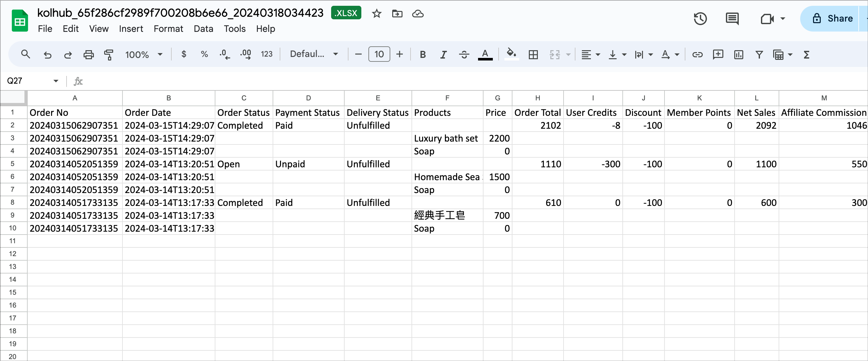
Task: Open the Help menu
Action: point(266,29)
